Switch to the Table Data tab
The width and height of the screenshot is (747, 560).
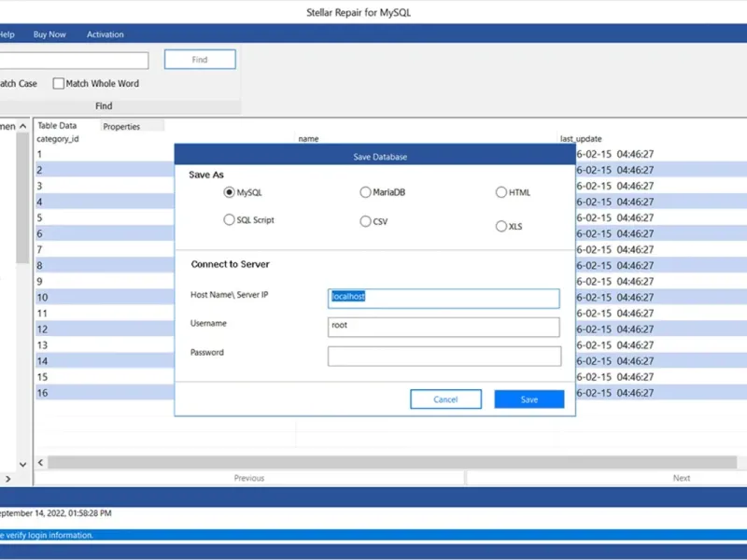[57, 125]
